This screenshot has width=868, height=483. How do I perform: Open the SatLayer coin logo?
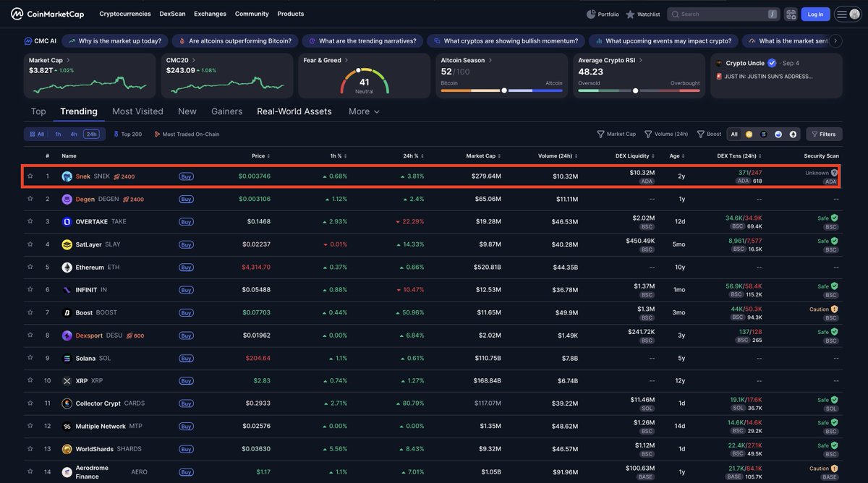coord(67,244)
